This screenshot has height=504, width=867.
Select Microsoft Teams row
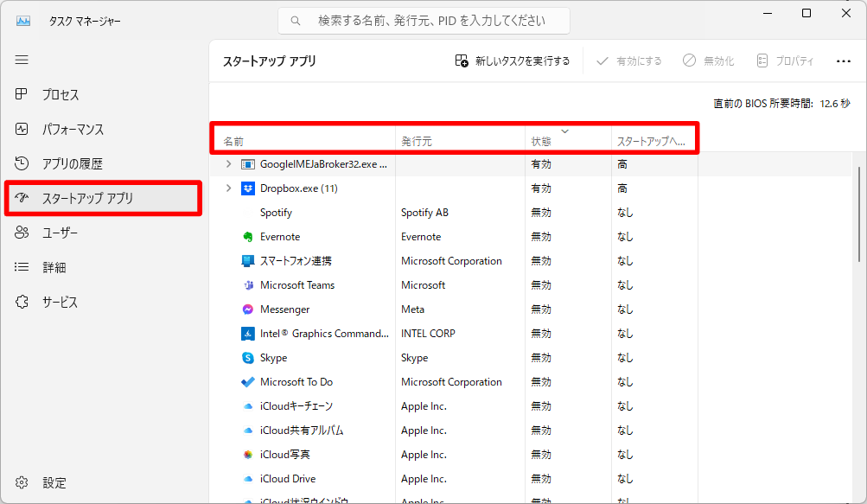pos(454,285)
